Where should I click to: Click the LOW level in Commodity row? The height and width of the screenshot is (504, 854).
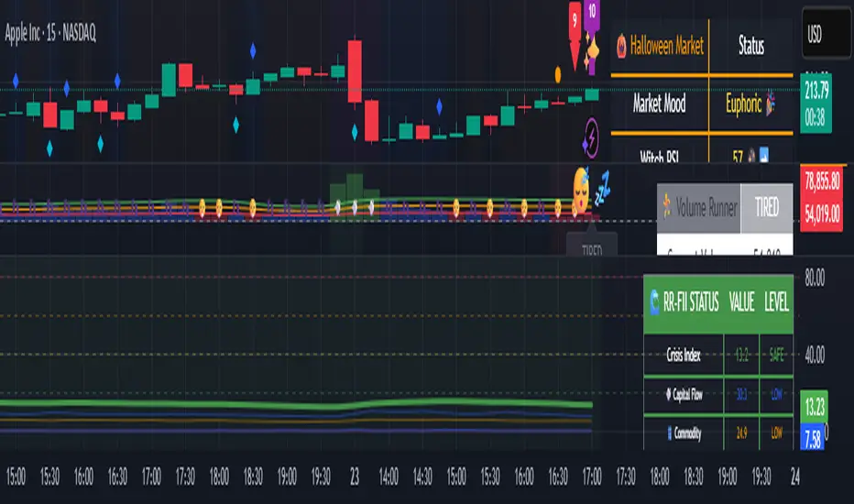(776, 433)
